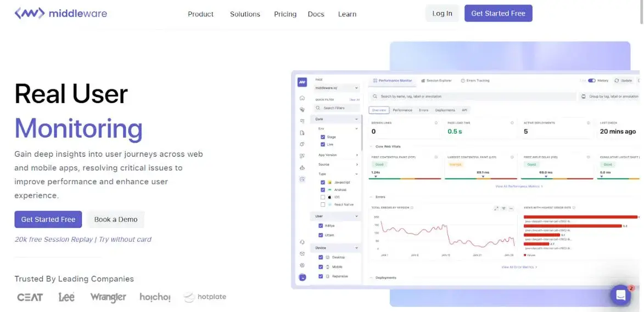
Task: Open the headset support icon in sidebar
Action: [303, 242]
